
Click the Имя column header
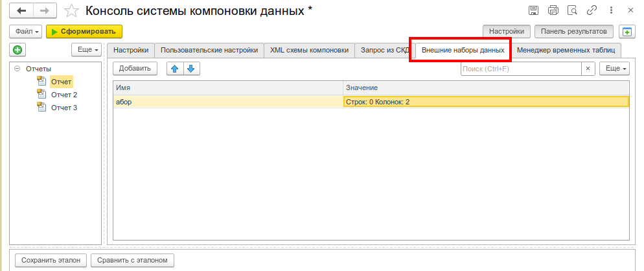pyautogui.click(x=228, y=88)
